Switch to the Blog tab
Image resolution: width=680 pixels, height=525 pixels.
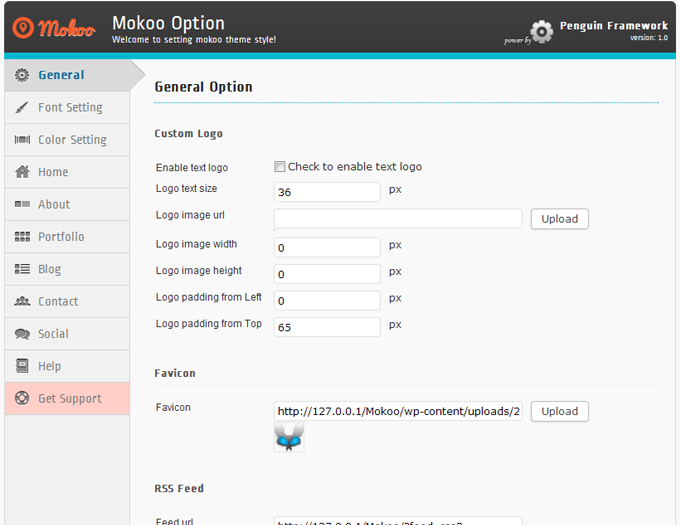click(x=50, y=269)
